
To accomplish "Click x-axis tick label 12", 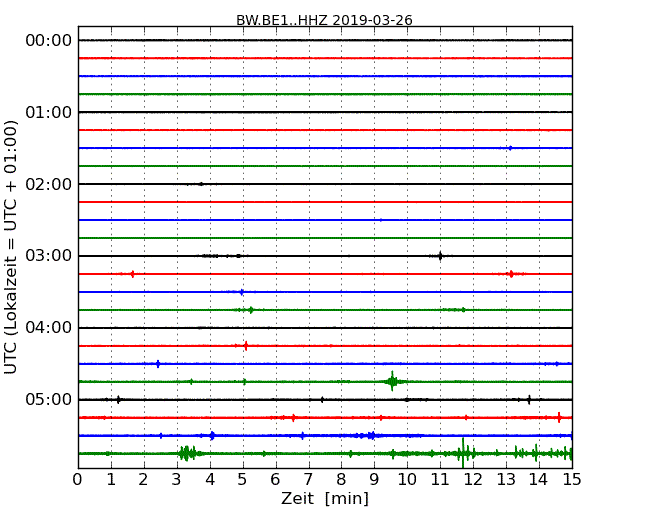I will point(473,480).
